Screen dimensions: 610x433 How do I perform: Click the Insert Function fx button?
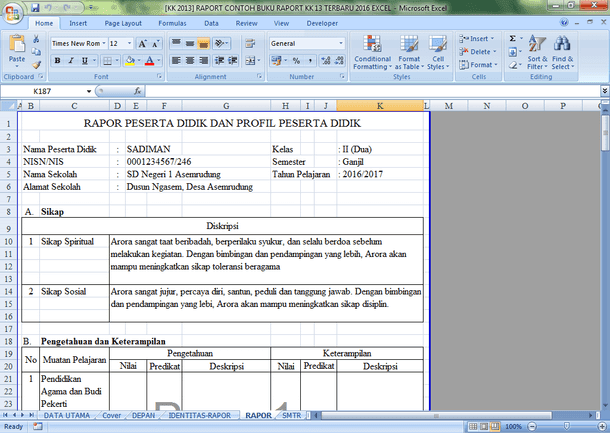point(138,91)
